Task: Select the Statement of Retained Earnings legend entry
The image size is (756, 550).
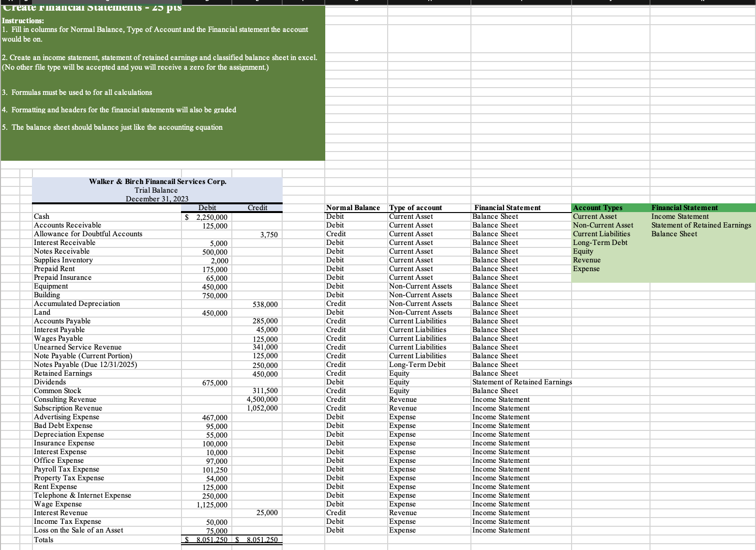Action: (x=701, y=225)
